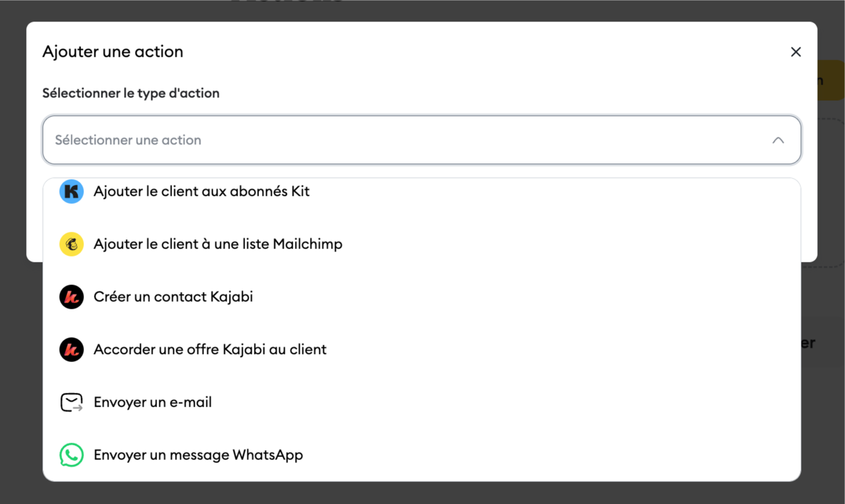Close the Ajouter une action dialog
The width and height of the screenshot is (845, 504).
pos(796,52)
